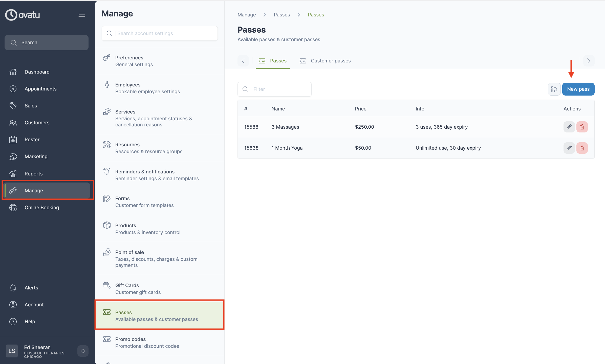605x364 pixels.
Task: Click the reorder passes icon beside New pass
Action: point(554,89)
